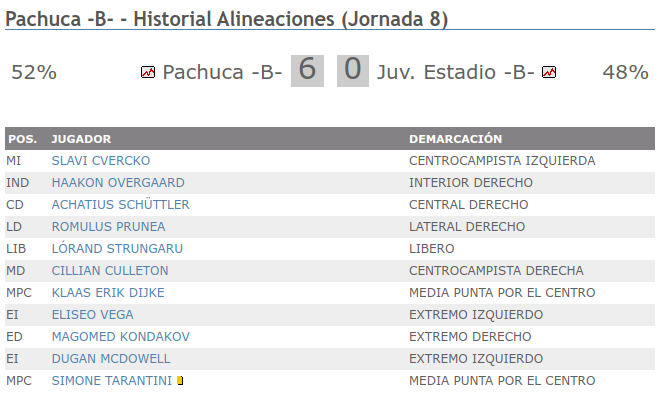Open Simone Tarantini's player page
The width and height of the screenshot is (659, 418).
coord(112,380)
